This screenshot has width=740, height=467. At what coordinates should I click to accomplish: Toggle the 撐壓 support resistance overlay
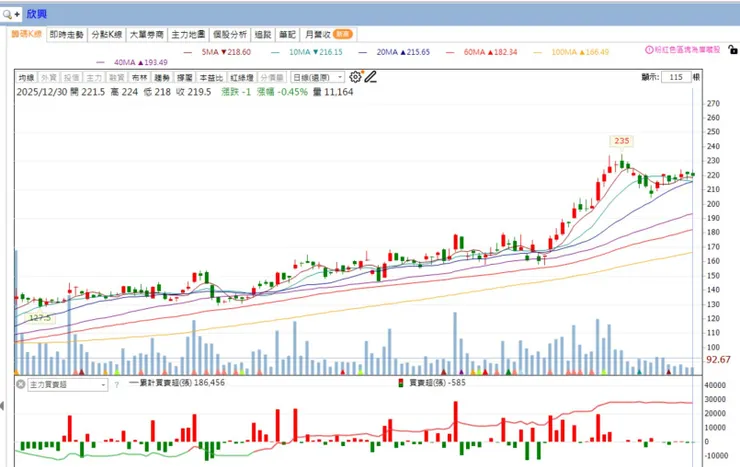click(x=185, y=77)
